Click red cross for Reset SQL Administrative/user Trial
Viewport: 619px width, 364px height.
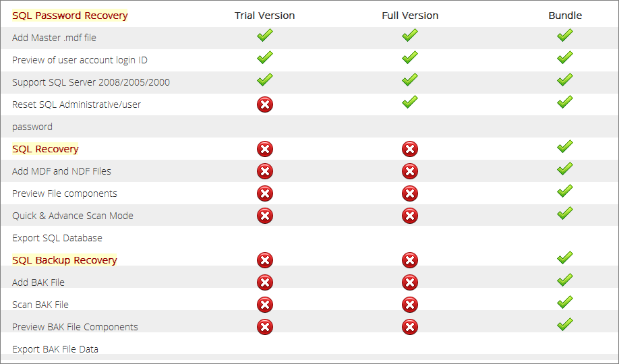(x=265, y=104)
